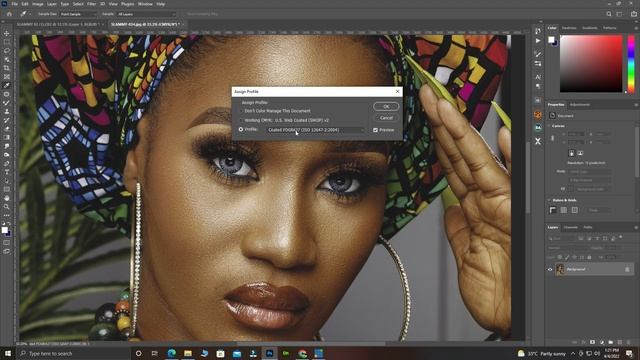Click the hue slider strip
Viewport: 640px width, 360px height.
[631, 63]
